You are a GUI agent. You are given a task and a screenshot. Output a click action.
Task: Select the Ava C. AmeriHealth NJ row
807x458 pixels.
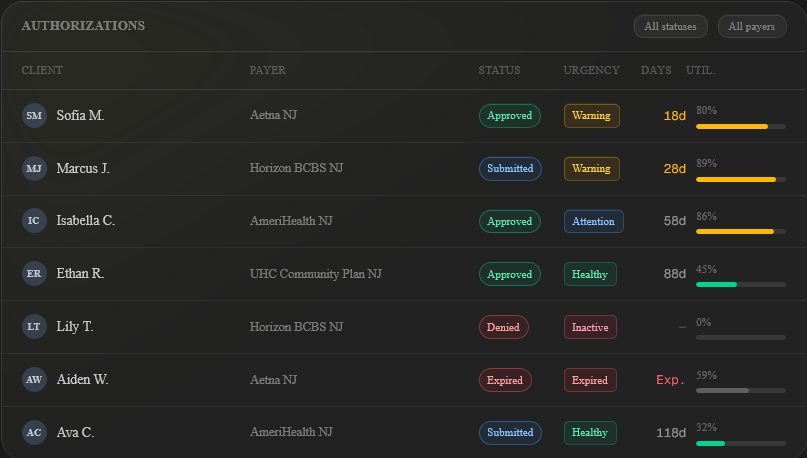click(x=380, y=433)
